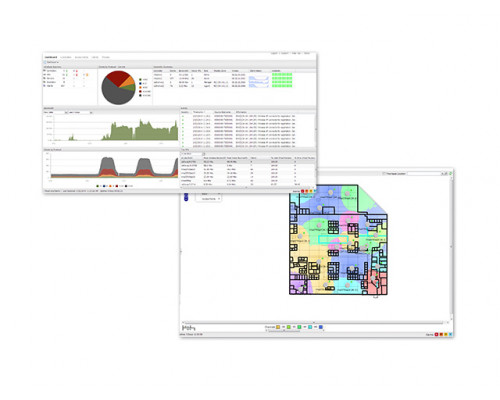Click the scale ruler icon at the map's bottom left
The width and height of the screenshot is (500, 400).
pyautogui.click(x=189, y=328)
